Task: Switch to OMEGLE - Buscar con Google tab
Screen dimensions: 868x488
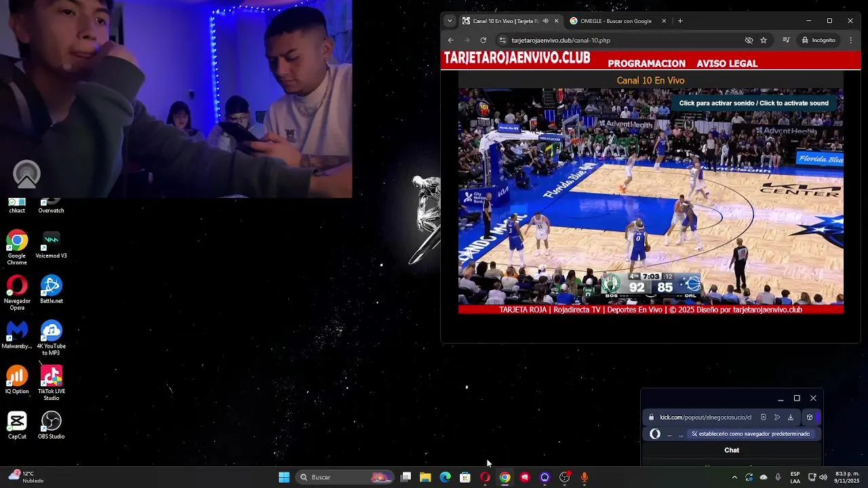Action: (616, 21)
